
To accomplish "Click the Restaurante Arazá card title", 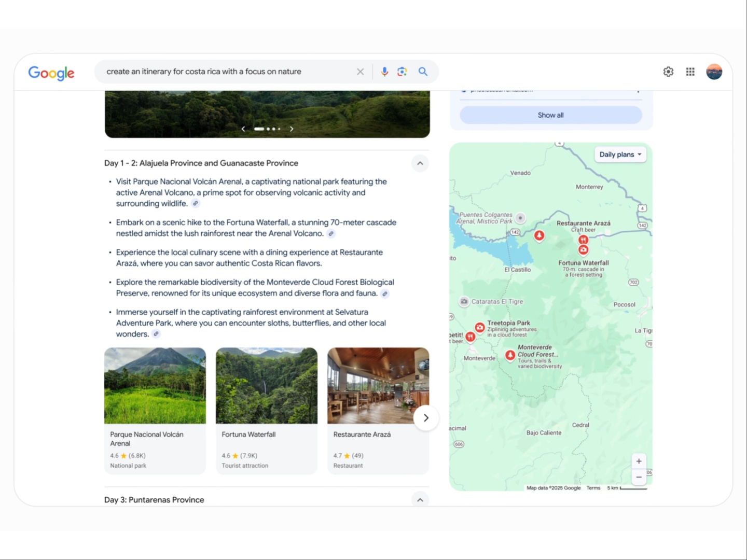I will (x=362, y=435).
